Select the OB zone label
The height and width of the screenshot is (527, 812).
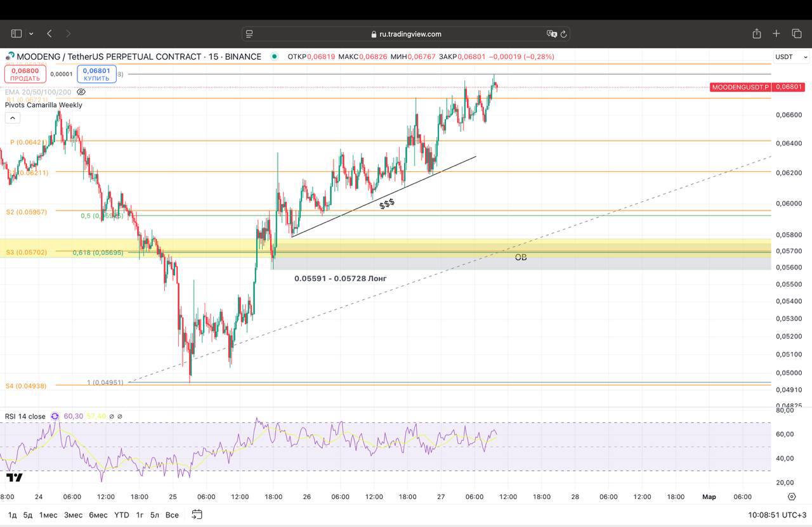click(x=521, y=257)
